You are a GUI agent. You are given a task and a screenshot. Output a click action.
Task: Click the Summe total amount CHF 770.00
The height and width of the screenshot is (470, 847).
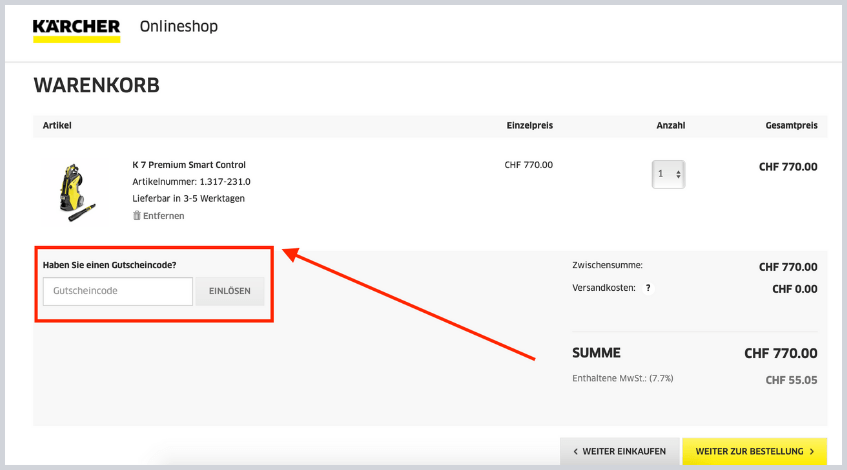coord(780,353)
